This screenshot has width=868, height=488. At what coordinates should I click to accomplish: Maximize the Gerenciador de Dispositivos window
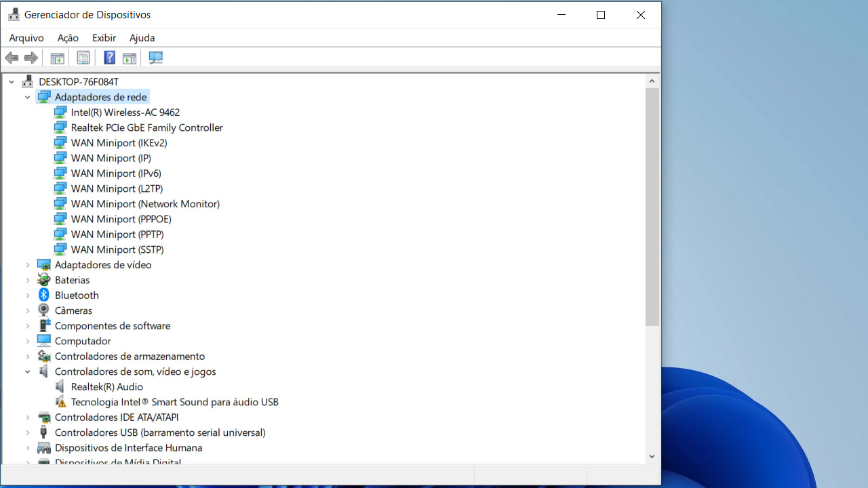click(600, 15)
